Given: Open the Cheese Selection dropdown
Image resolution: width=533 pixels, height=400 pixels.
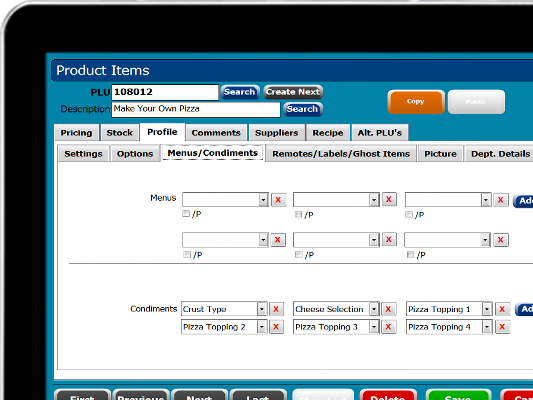Looking at the screenshot, I should pos(374,309).
